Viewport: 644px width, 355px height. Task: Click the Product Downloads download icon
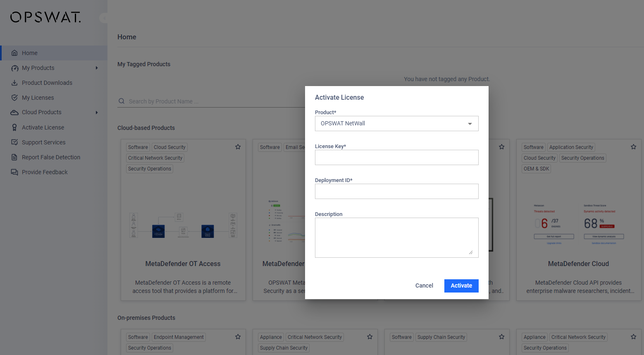click(x=14, y=83)
